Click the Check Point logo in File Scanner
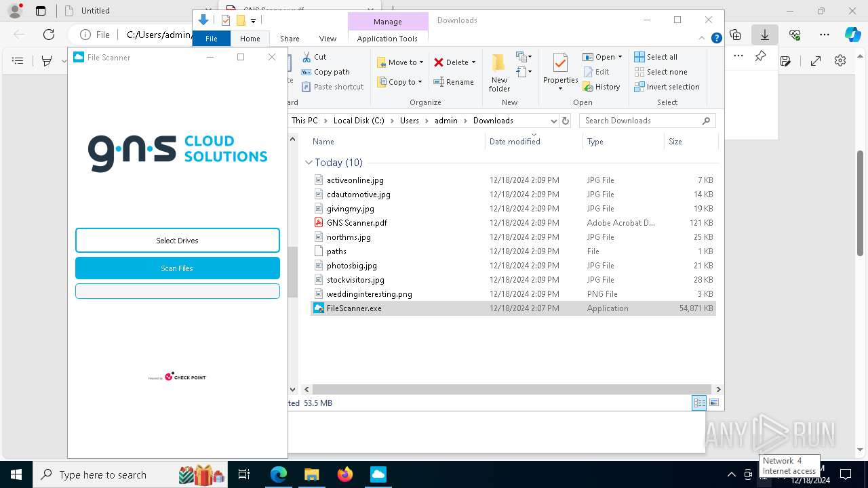This screenshot has height=488, width=868. pos(177,377)
